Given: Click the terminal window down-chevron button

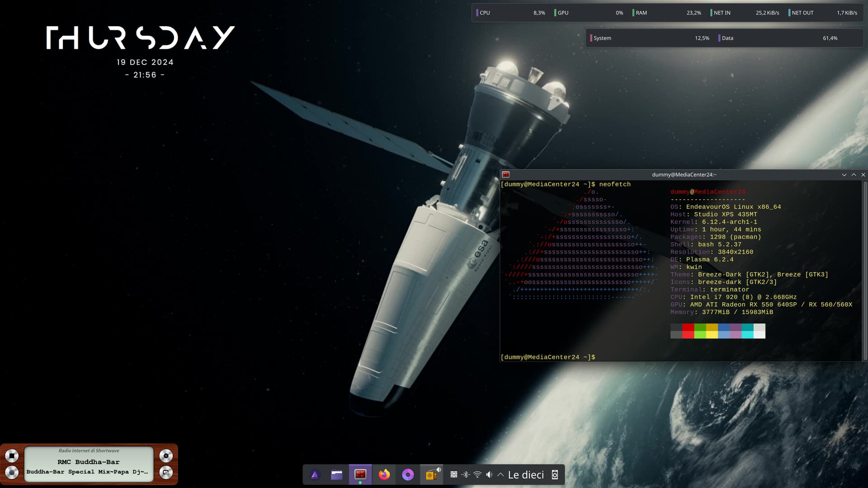Looking at the screenshot, I should [844, 175].
